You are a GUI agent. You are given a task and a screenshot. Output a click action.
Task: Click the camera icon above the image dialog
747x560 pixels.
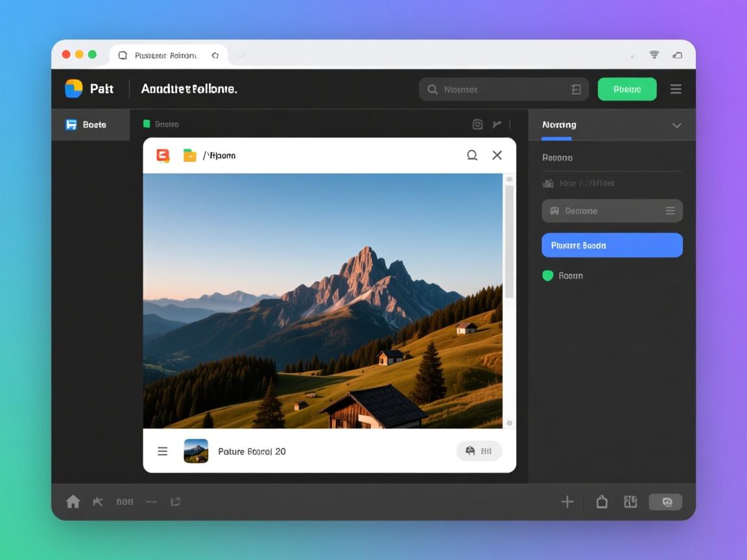[478, 124]
